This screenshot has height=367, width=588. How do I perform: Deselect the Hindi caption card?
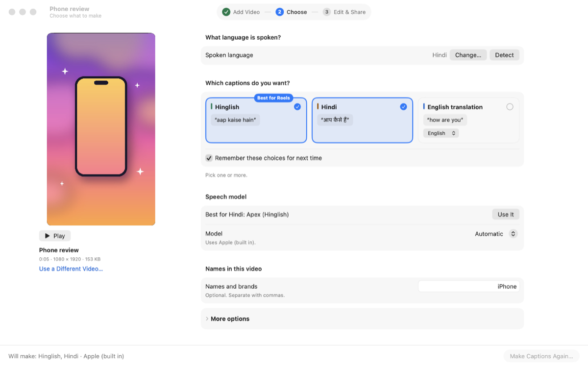coord(363,120)
